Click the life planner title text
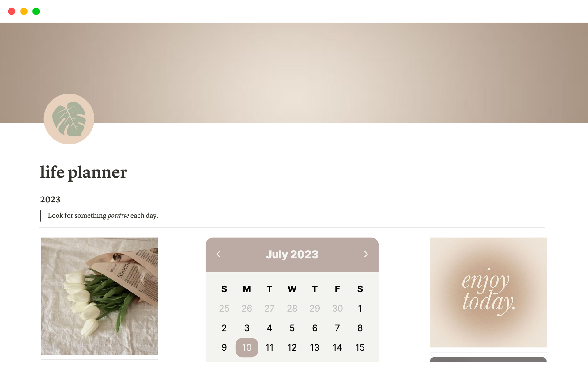The image size is (588, 368). pyautogui.click(x=83, y=171)
